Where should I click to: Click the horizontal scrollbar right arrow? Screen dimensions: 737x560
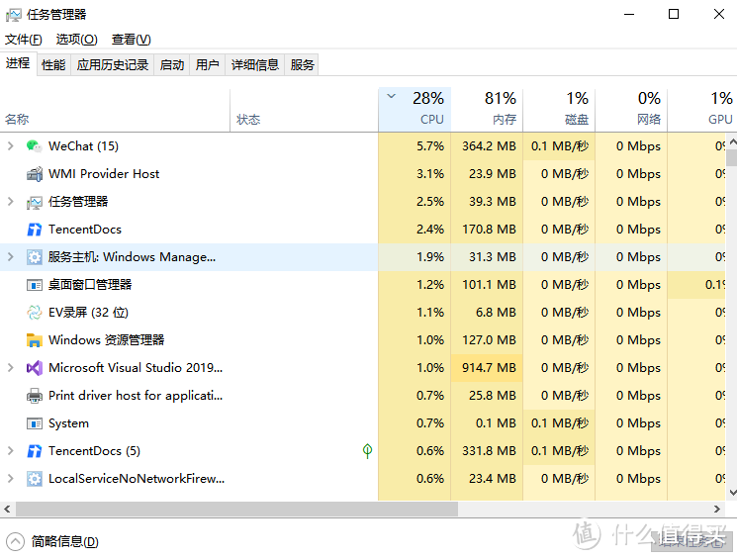pos(717,510)
